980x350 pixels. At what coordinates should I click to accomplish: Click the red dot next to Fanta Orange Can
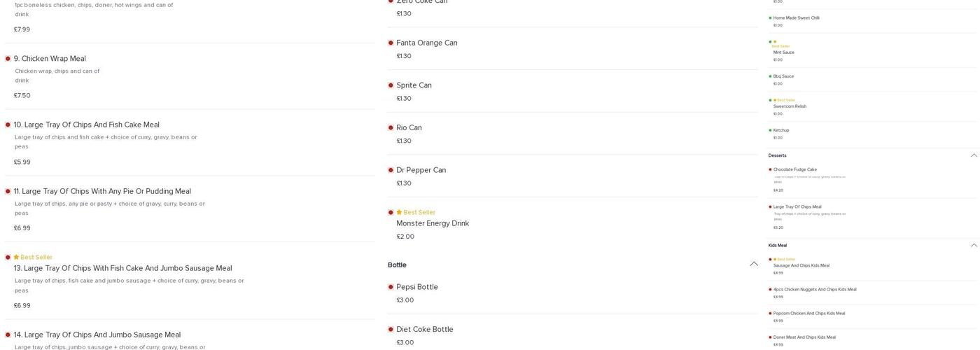[x=391, y=43]
